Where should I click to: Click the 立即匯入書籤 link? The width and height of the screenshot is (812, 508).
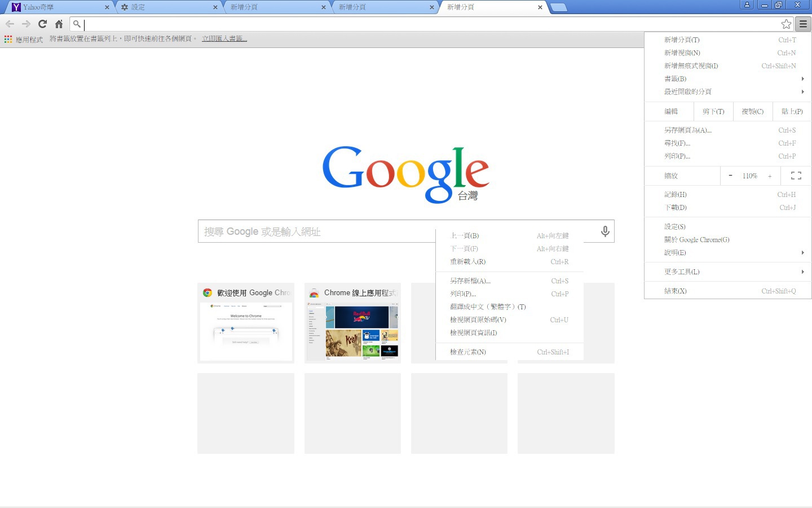[224, 38]
